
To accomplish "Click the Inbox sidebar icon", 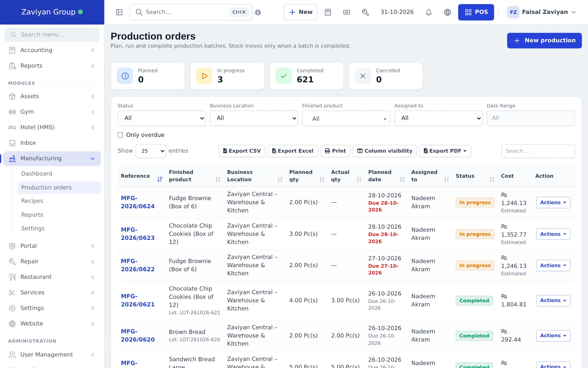I will pyautogui.click(x=12, y=143).
